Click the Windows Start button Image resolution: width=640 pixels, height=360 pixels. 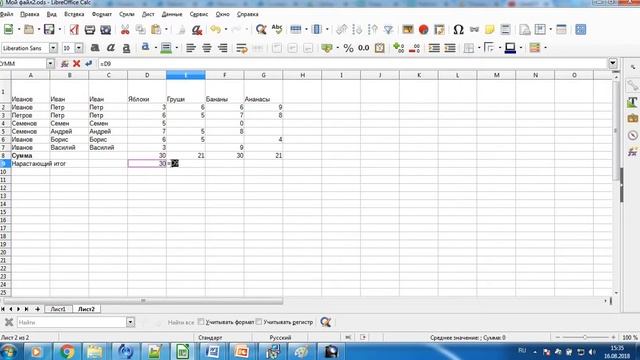click(x=9, y=351)
